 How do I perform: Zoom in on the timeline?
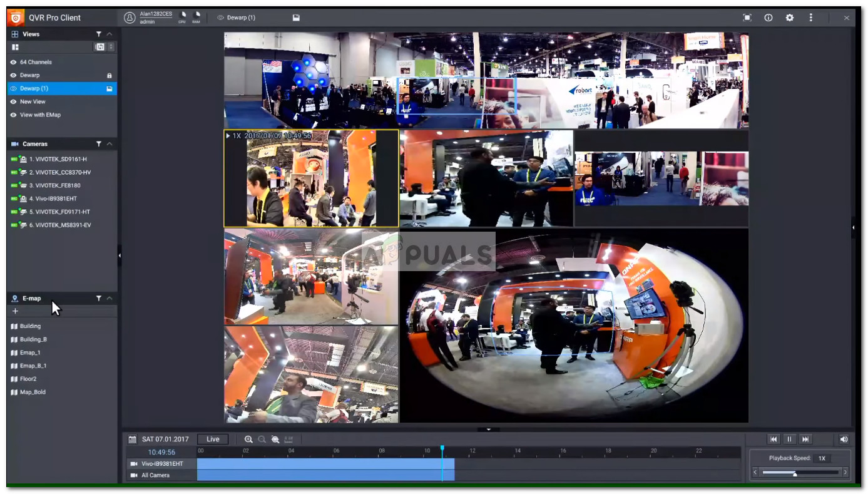(248, 440)
